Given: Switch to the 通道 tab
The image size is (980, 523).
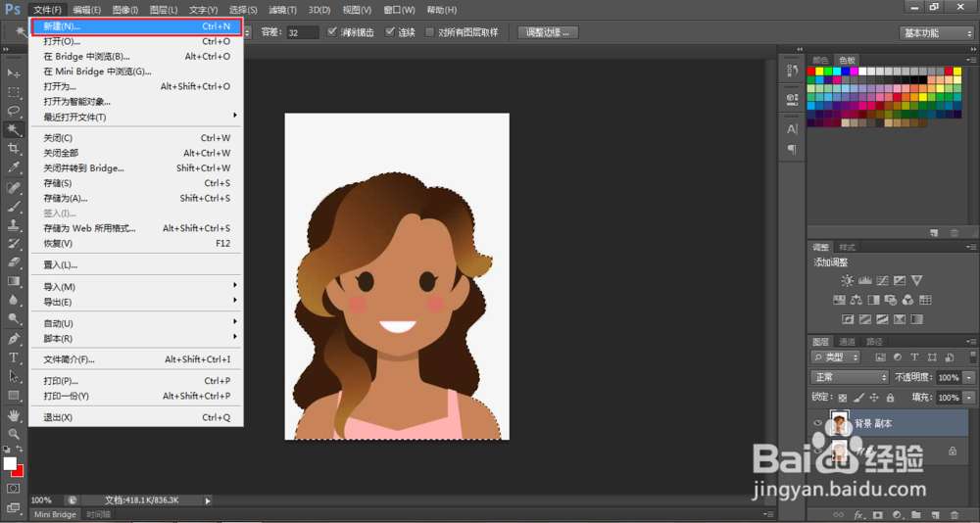Looking at the screenshot, I should pos(847,342).
